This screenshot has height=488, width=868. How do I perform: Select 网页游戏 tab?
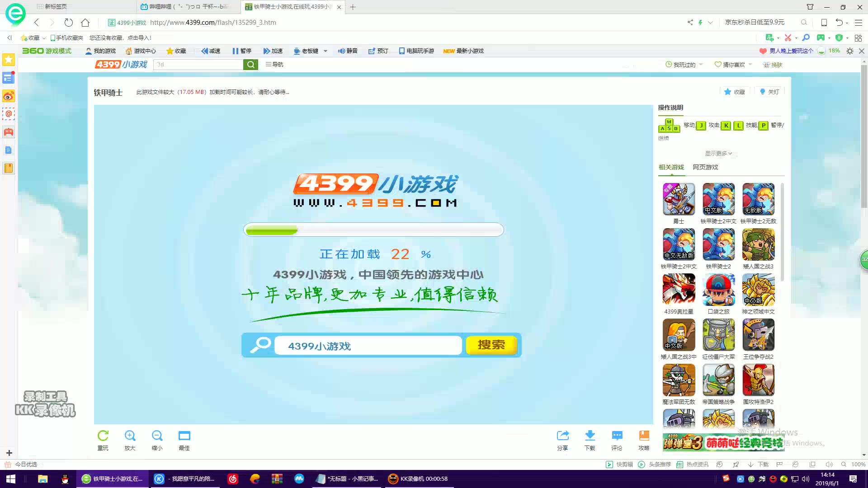pos(705,167)
